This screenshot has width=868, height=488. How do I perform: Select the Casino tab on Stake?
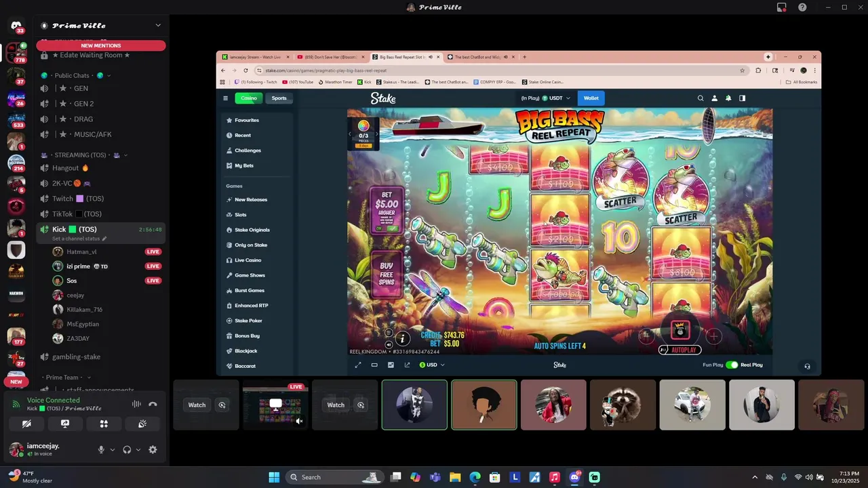tap(249, 98)
